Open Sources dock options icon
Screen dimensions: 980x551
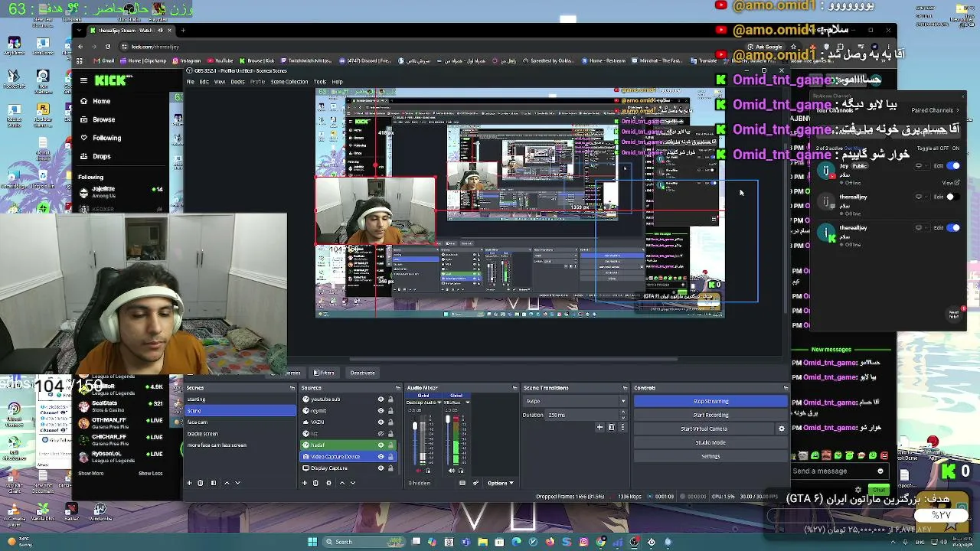click(x=397, y=388)
